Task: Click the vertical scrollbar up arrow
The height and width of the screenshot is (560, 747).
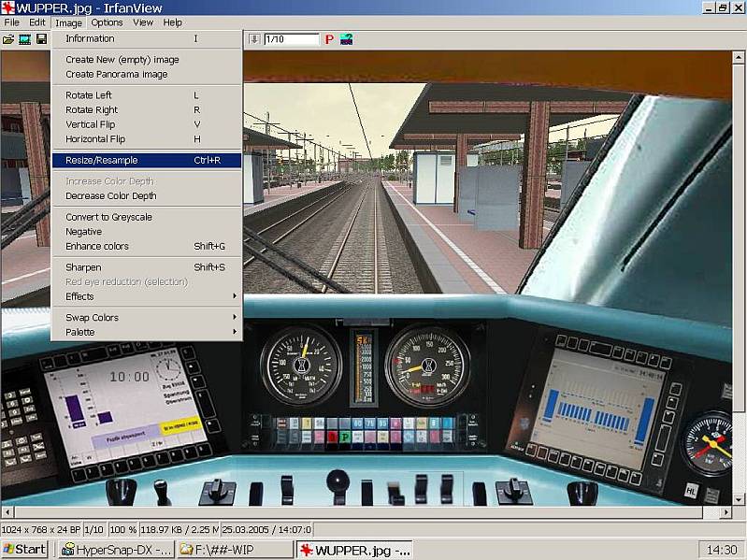Action: pos(738,58)
